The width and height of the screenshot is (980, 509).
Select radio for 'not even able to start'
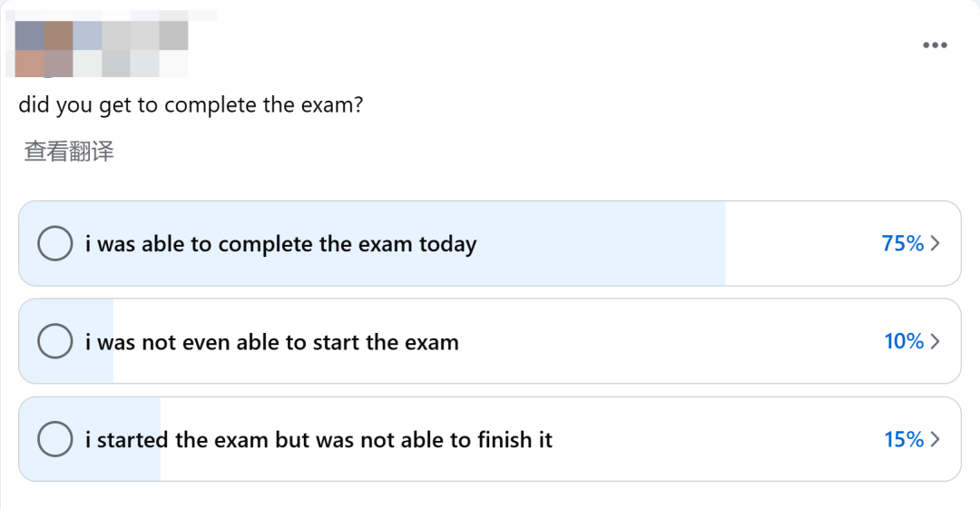(x=55, y=341)
